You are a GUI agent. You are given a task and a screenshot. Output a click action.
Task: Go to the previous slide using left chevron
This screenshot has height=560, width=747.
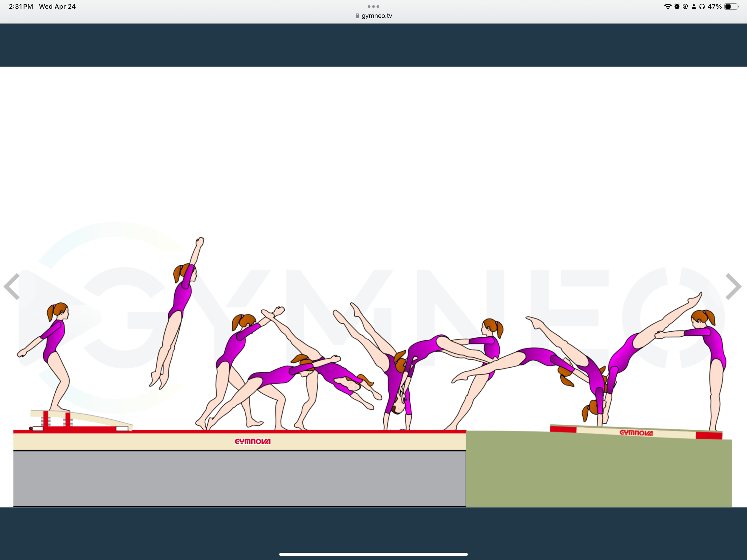pyautogui.click(x=12, y=286)
